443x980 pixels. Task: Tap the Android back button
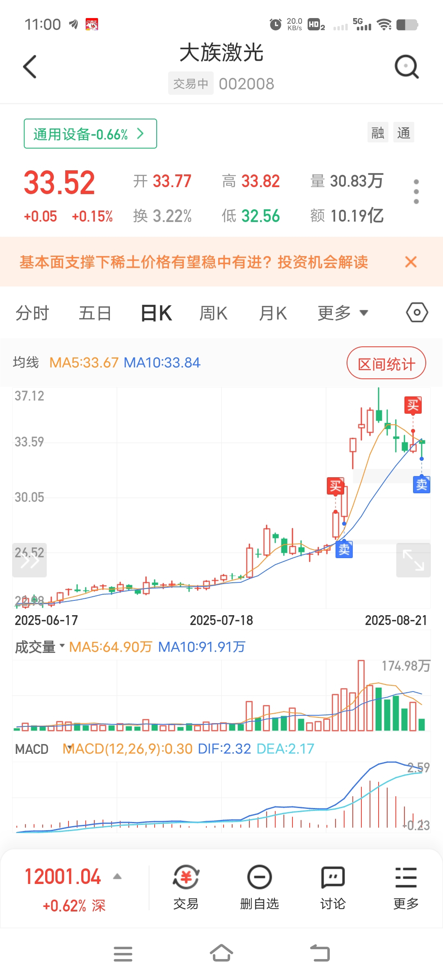320,953
